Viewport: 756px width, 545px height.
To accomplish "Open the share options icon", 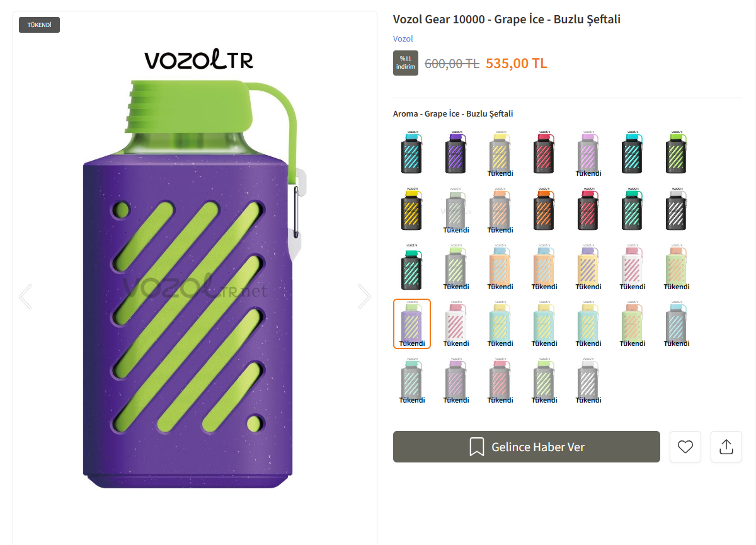I will pyautogui.click(x=726, y=447).
